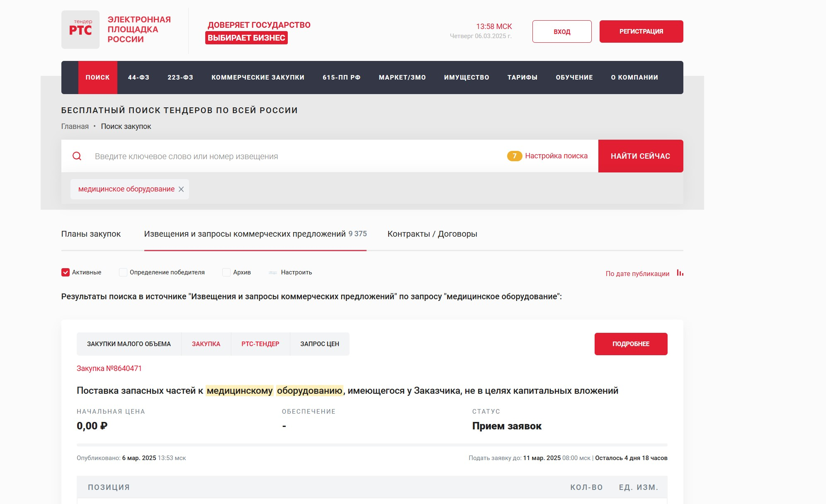Enable the Определение победителя checkbox
Screen dimensions: 826x504
[123, 272]
